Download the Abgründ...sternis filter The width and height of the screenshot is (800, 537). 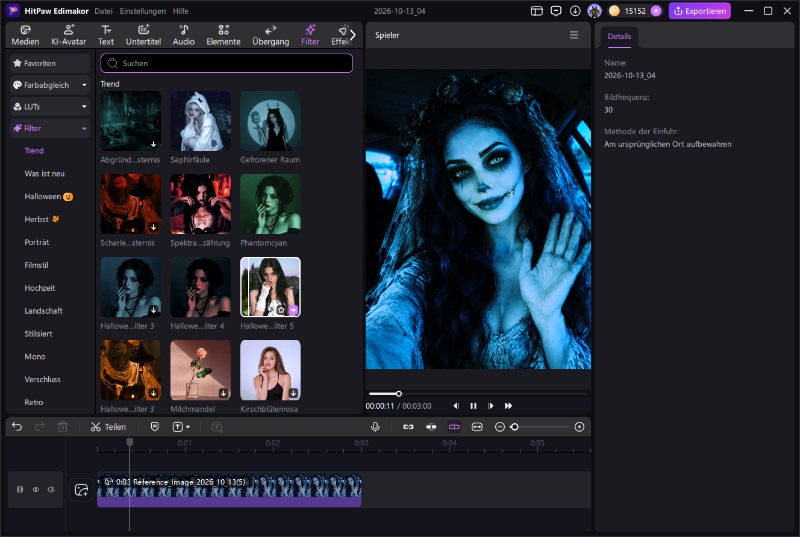pyautogui.click(x=154, y=144)
